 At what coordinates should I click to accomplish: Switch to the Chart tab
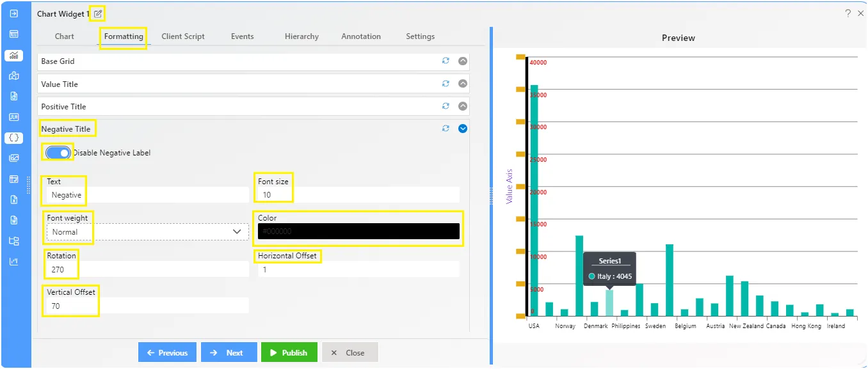[x=65, y=36]
